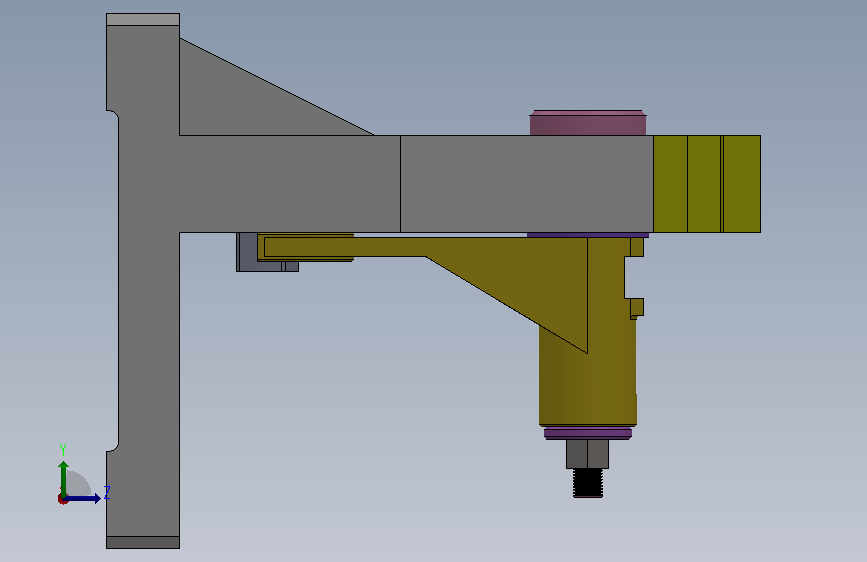Image resolution: width=867 pixels, height=562 pixels.
Task: Select the gray triangular gusset rib
Action: [x=243, y=102]
